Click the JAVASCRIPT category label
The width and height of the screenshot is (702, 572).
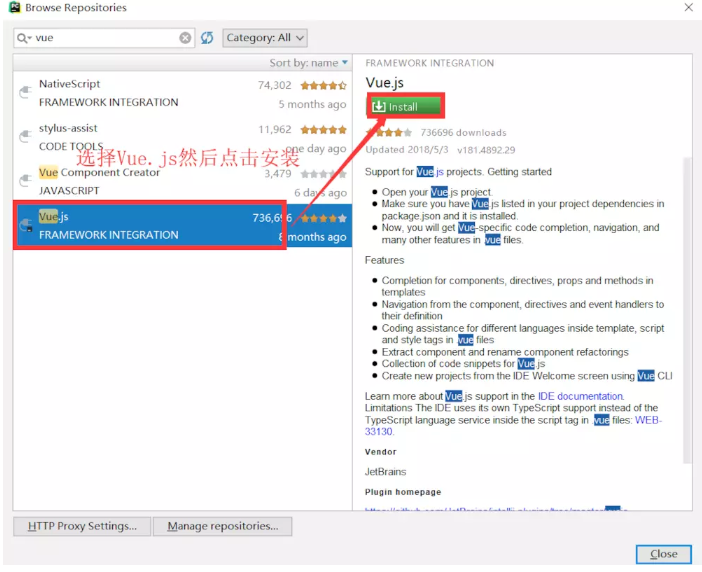click(69, 191)
